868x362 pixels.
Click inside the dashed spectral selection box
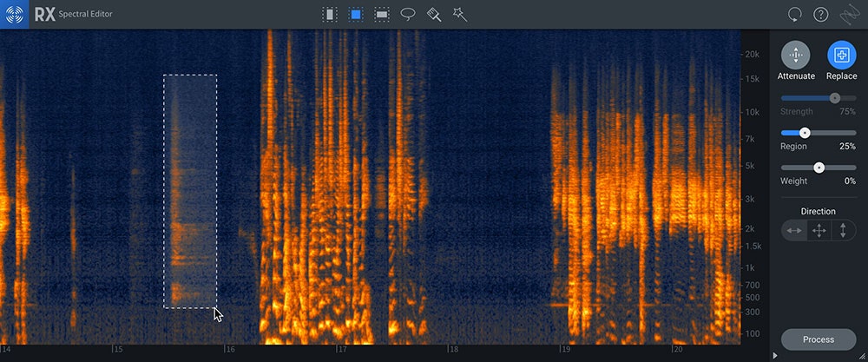coord(190,191)
